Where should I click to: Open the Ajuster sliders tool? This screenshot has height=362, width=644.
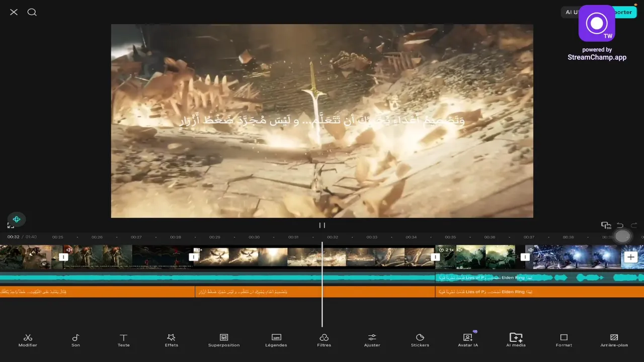[372, 340]
